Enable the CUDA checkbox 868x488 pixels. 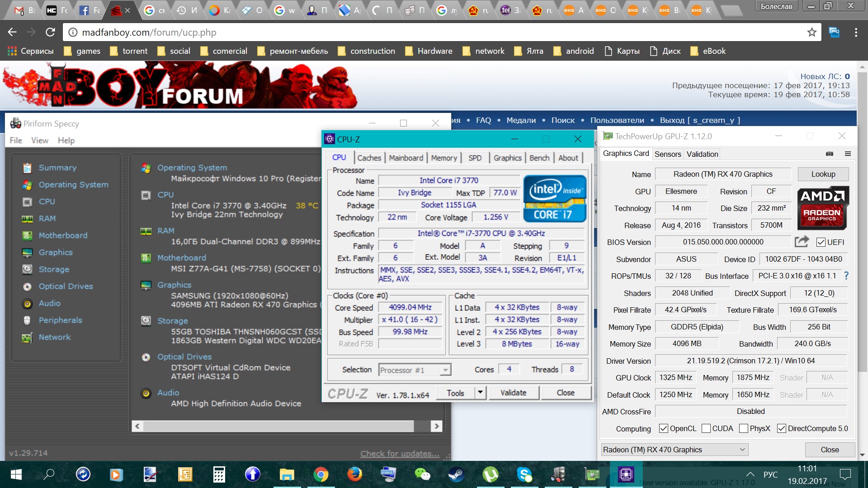click(706, 428)
